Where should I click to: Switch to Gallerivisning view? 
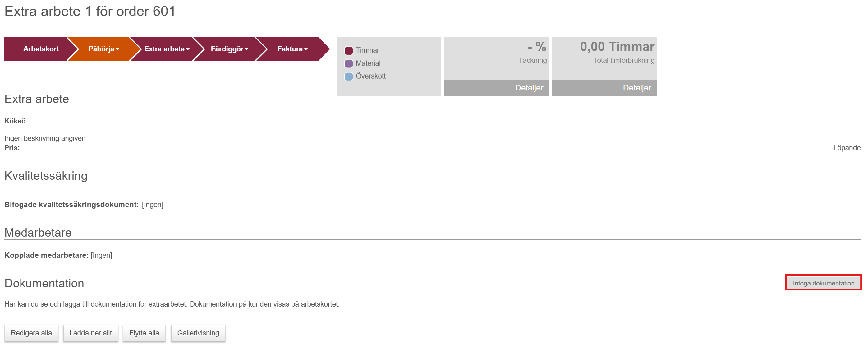coord(198,333)
